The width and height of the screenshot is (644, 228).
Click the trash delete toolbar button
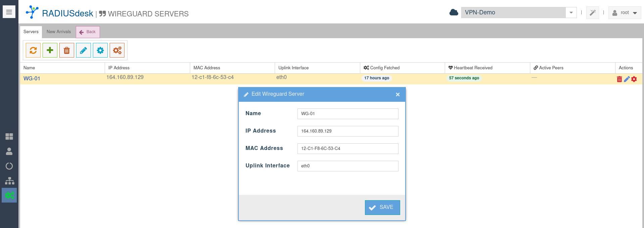click(x=67, y=50)
